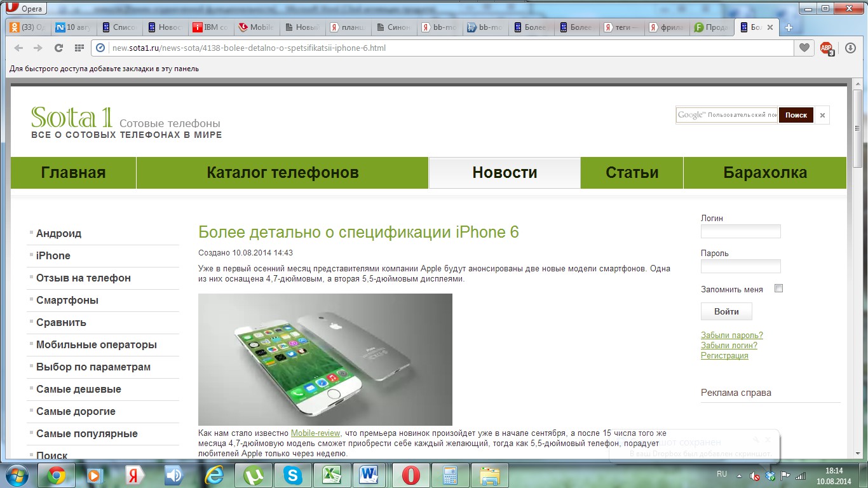
Task: Switch to the Odnoklassniki (33) tab
Action: [27, 27]
